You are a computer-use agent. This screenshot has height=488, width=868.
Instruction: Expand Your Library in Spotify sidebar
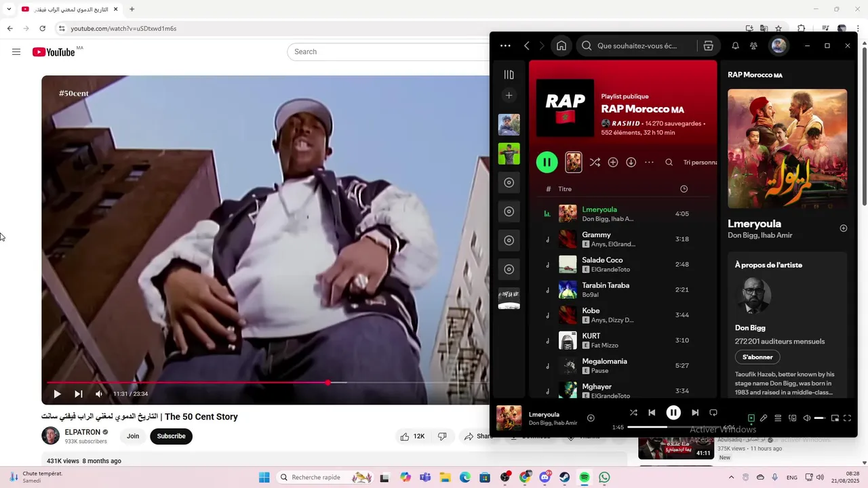tap(509, 75)
